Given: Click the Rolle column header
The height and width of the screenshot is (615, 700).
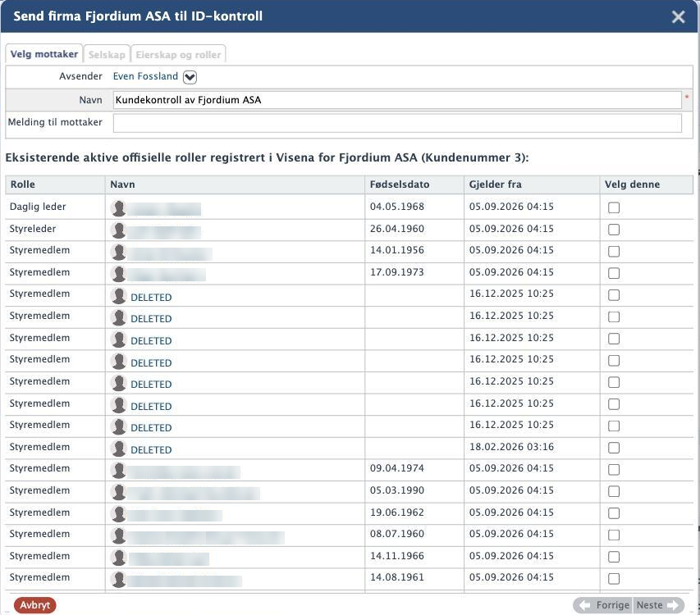Looking at the screenshot, I should tap(55, 184).
